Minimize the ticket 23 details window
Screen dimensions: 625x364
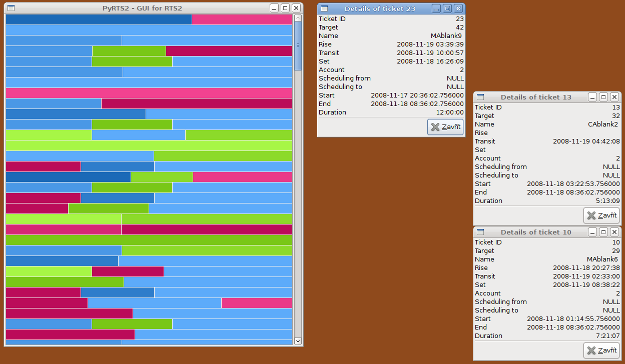(x=437, y=8)
